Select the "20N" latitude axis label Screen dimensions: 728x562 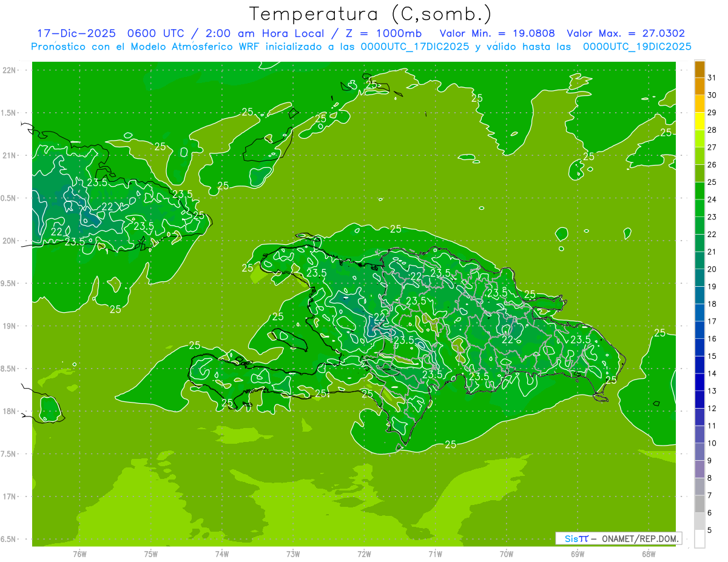click(x=9, y=241)
